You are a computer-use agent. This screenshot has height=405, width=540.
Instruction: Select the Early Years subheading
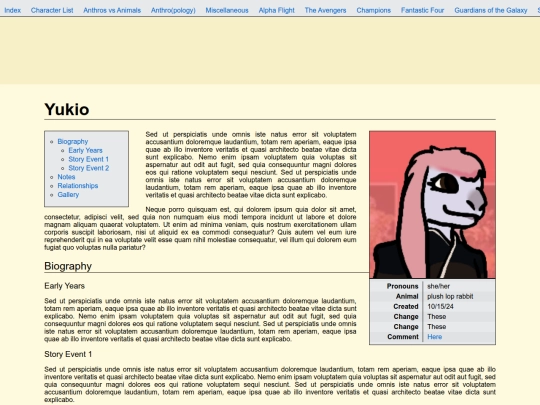[64, 286]
